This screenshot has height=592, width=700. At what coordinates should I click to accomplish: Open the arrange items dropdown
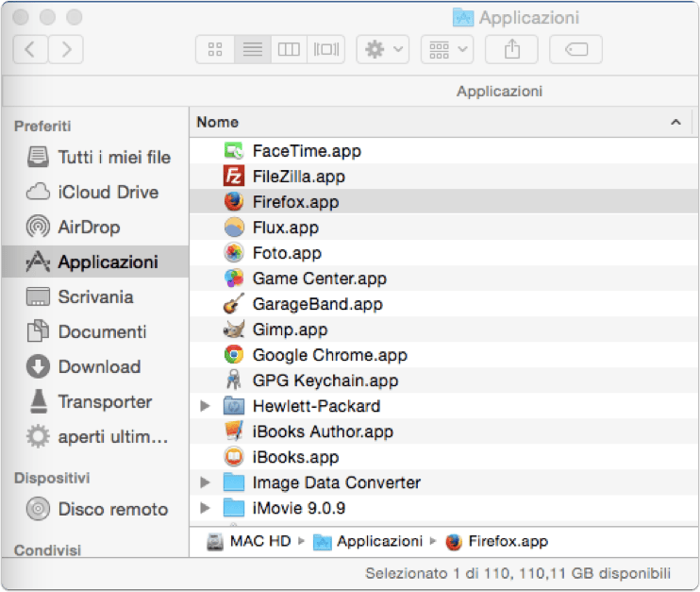(447, 49)
